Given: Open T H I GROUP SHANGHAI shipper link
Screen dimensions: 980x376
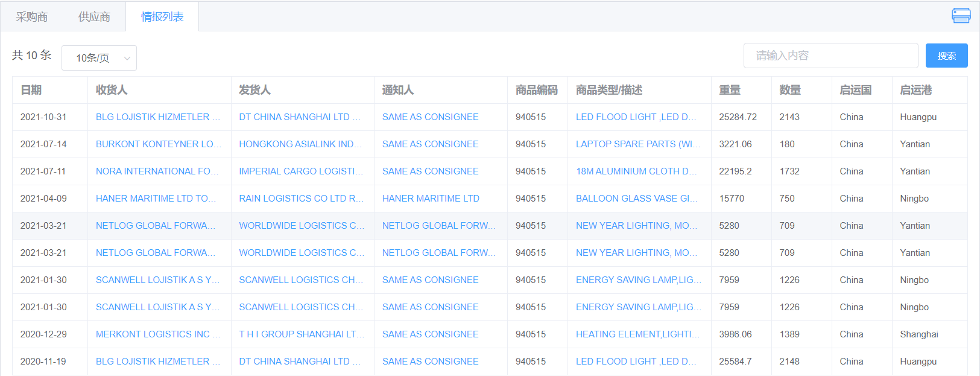Looking at the screenshot, I should pyautogui.click(x=302, y=334).
